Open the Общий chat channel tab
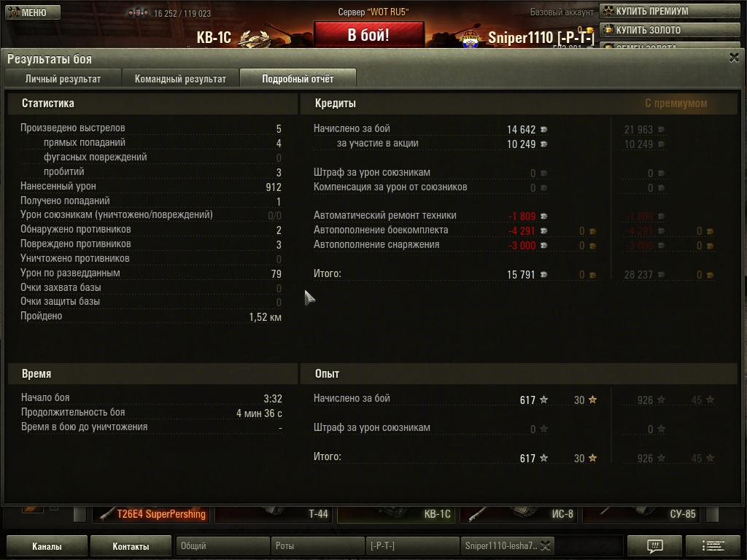 pos(222,545)
